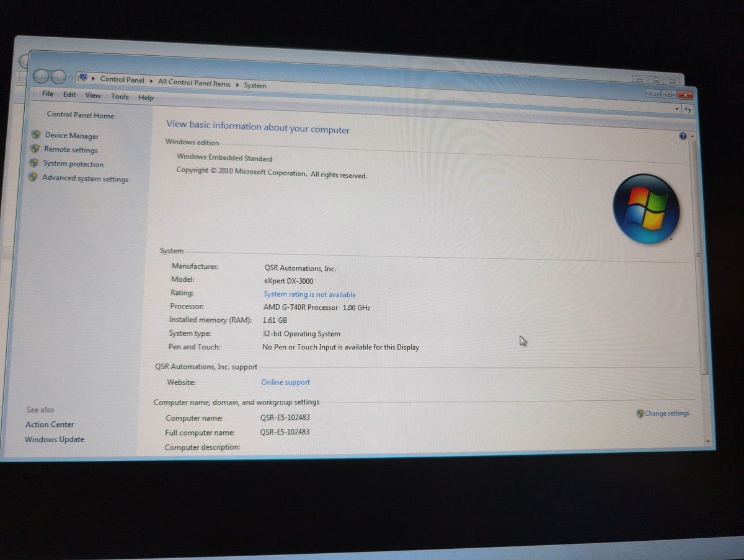Click the Windows logo image
This screenshot has height=560, width=744.
[x=646, y=209]
